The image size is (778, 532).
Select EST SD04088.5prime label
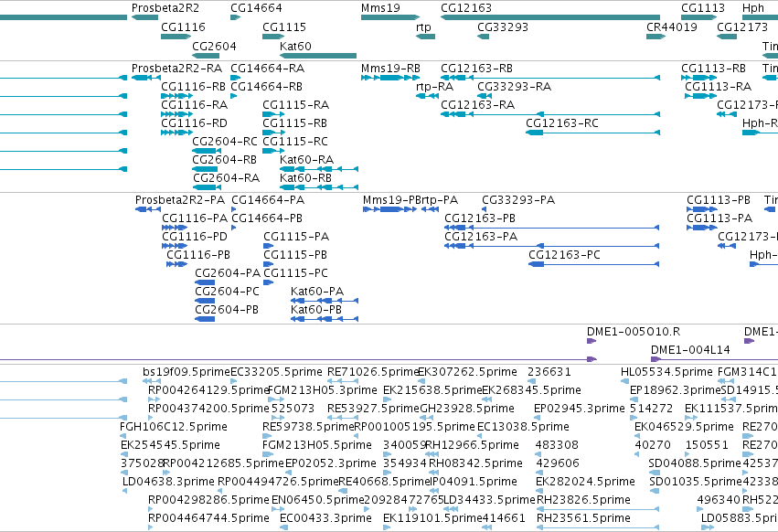pos(695,463)
